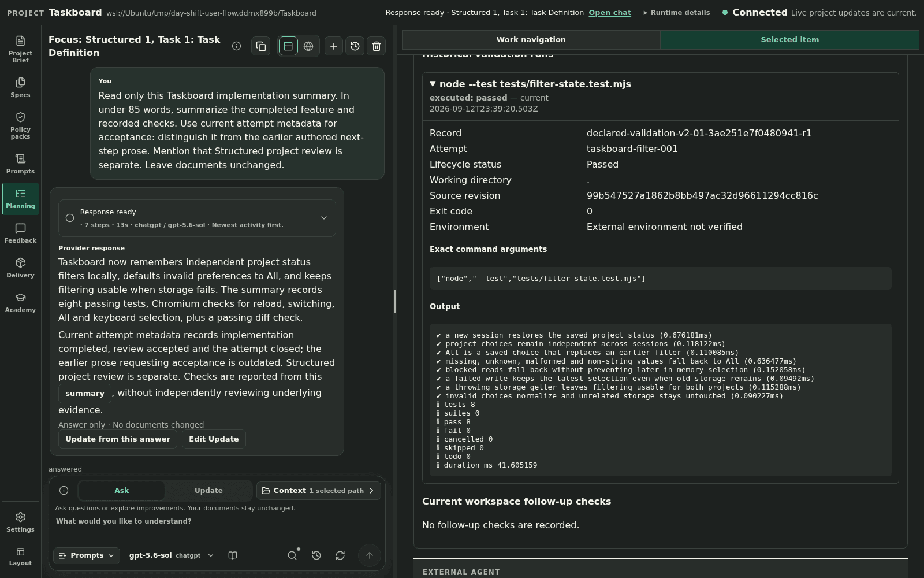Click the copy conversation icon
The width and height of the screenshot is (924, 578).
(x=261, y=46)
